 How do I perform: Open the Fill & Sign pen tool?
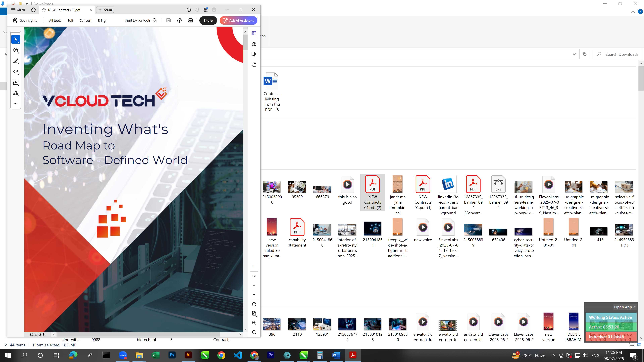click(x=16, y=93)
